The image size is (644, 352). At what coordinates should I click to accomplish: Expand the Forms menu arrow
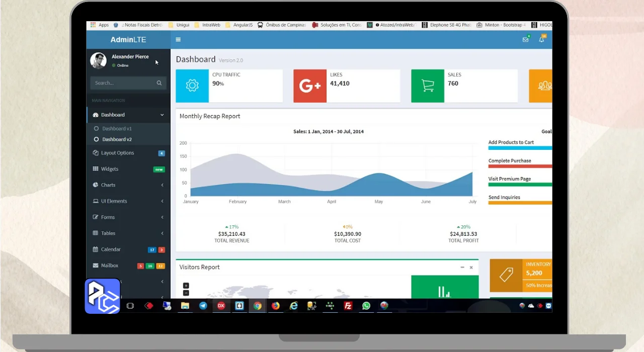coord(163,217)
